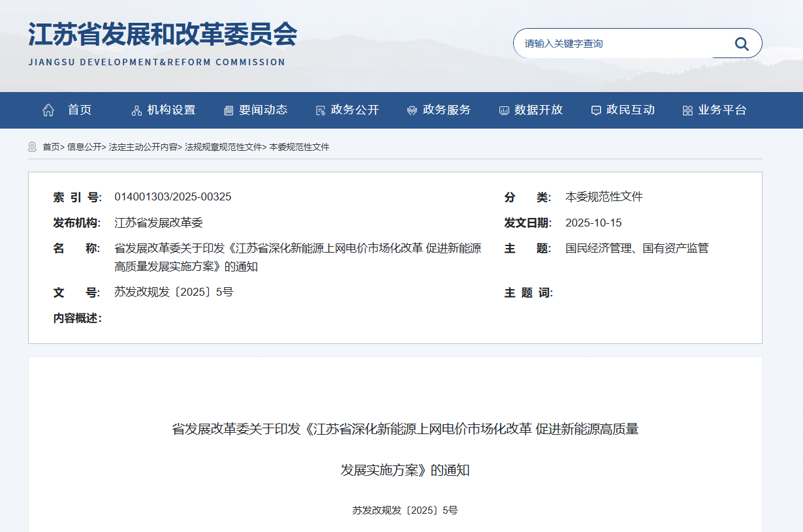Click the 机构设置 organization icon
Image resolution: width=803 pixels, height=532 pixels.
click(x=136, y=110)
